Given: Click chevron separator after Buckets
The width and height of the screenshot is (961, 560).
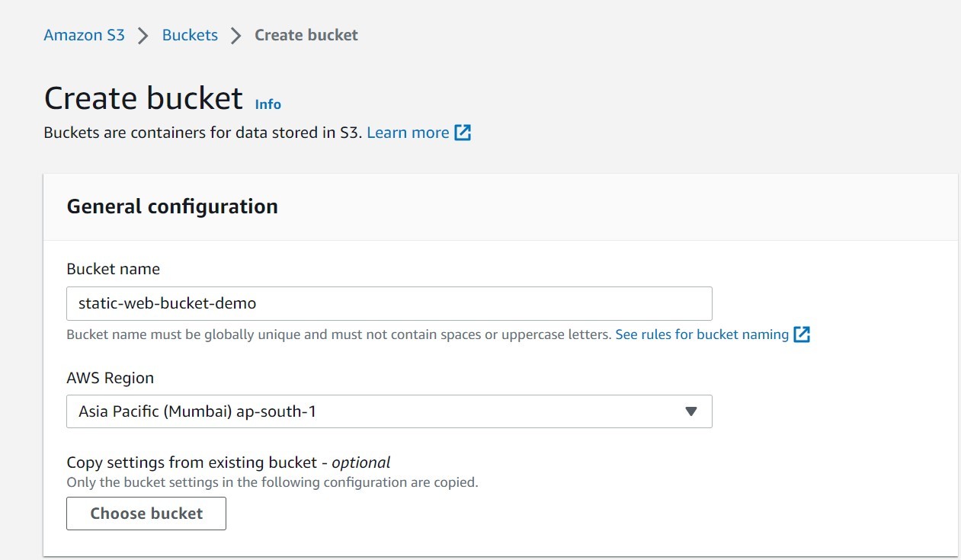Looking at the screenshot, I should [237, 34].
